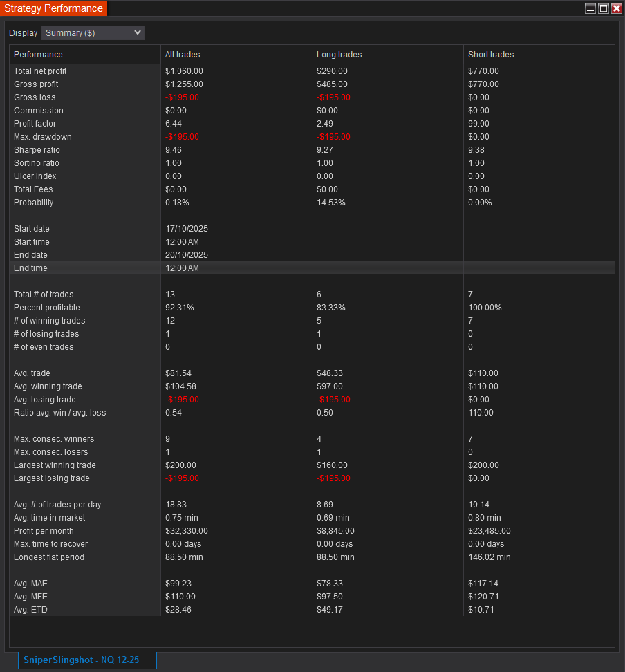
Task: Select the Short trades column header
Action: click(491, 55)
